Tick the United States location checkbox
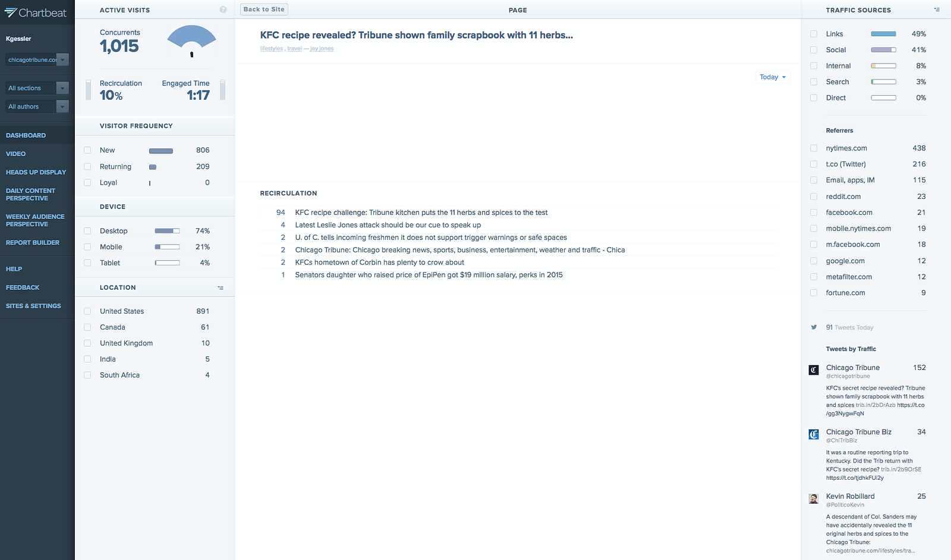951x560 pixels. point(87,311)
